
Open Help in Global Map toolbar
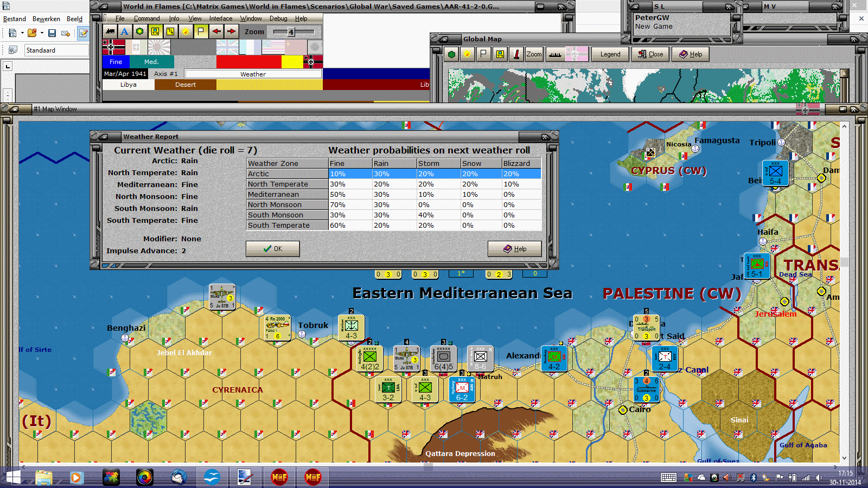[x=691, y=54]
